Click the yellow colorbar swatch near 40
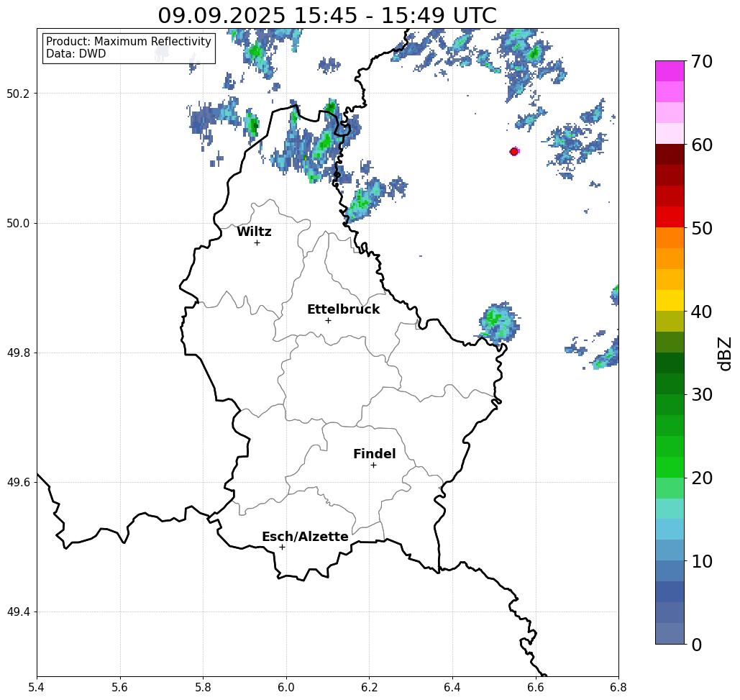The width and height of the screenshot is (740, 700). pyautogui.click(x=670, y=300)
